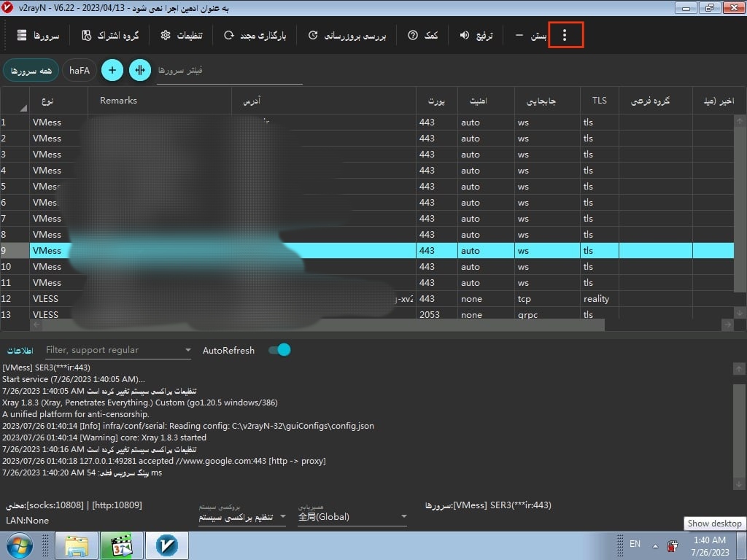
Task: Toggle the AutoRefresh switch
Action: point(279,350)
